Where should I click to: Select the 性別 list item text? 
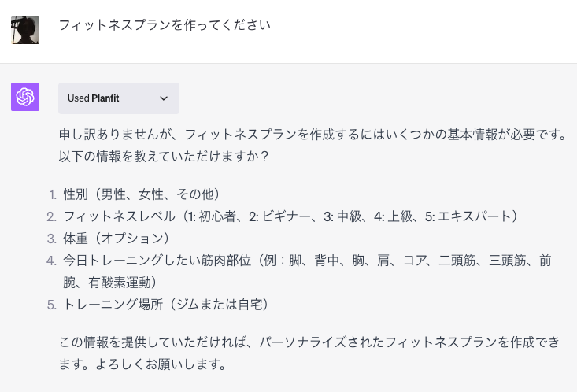[141, 194]
